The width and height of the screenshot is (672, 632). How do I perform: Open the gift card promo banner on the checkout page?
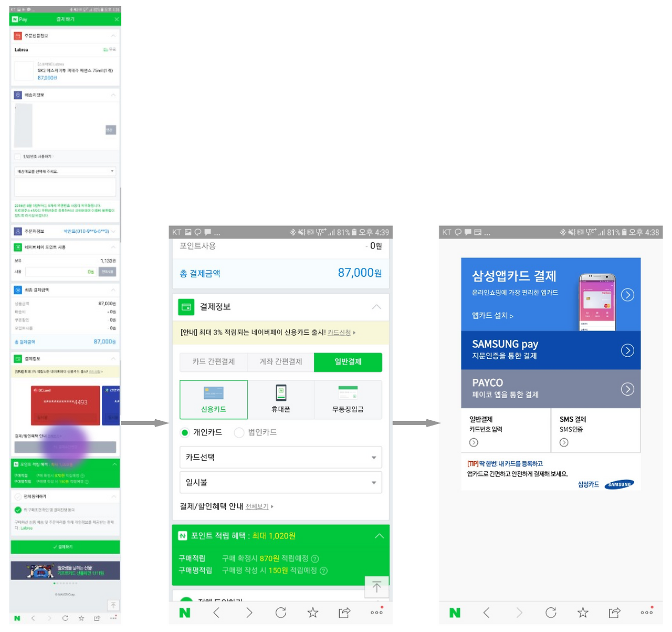tap(65, 570)
